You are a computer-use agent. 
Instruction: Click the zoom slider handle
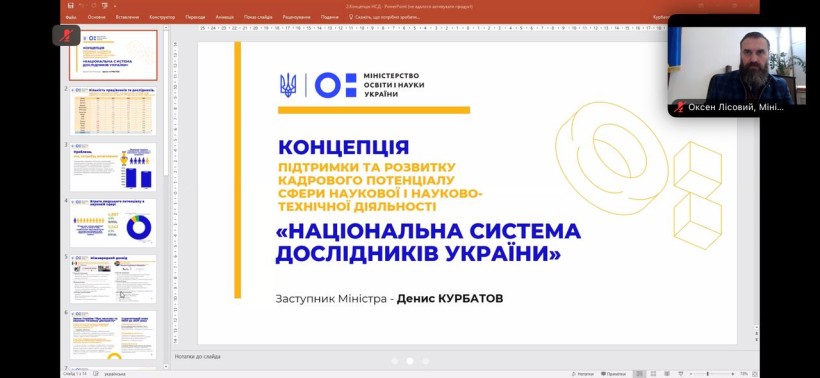click(708, 374)
